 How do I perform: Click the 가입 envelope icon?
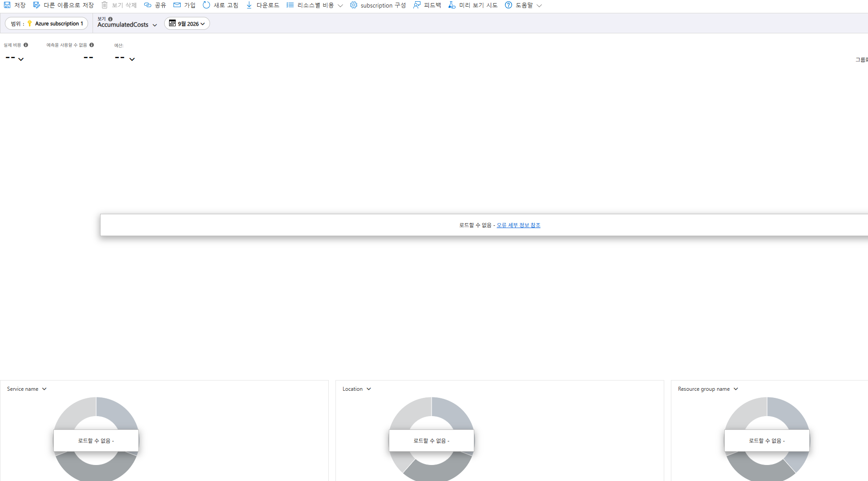(x=177, y=5)
